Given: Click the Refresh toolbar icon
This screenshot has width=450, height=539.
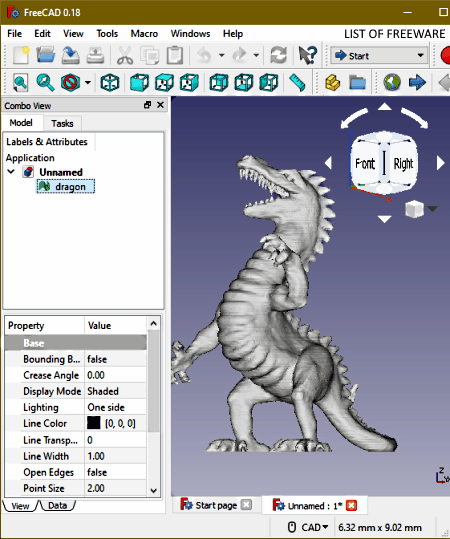Looking at the screenshot, I should click(x=278, y=55).
